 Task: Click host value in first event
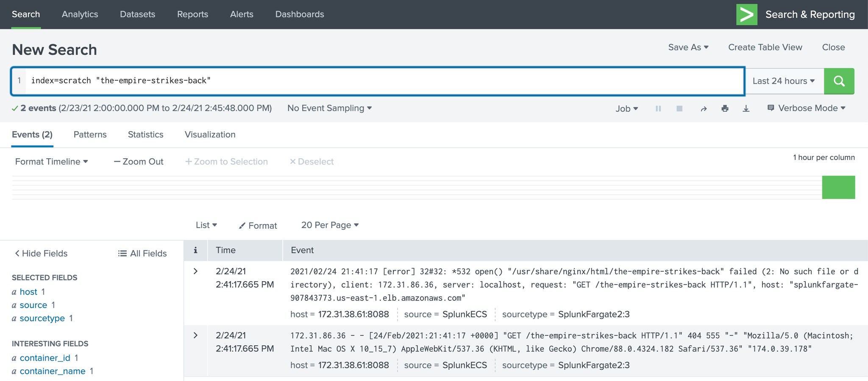coord(353,314)
